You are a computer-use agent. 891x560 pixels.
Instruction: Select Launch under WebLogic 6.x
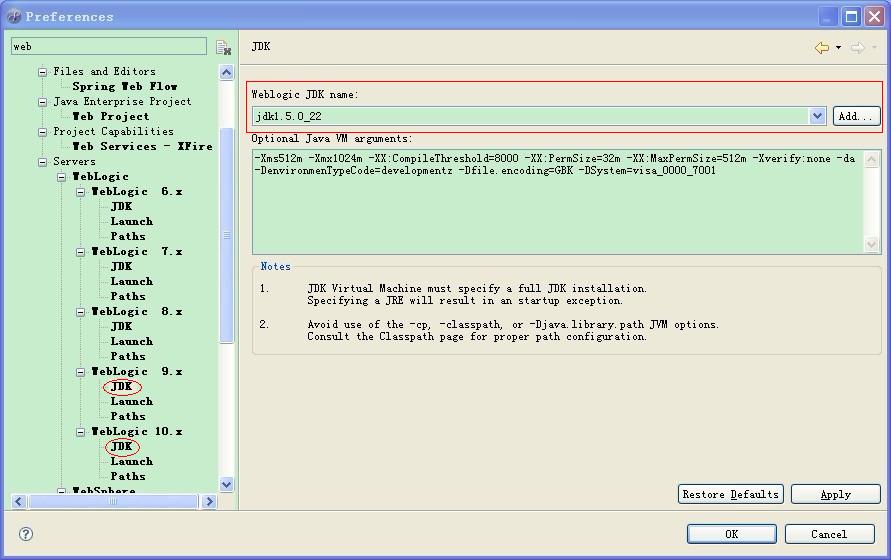pos(132,222)
